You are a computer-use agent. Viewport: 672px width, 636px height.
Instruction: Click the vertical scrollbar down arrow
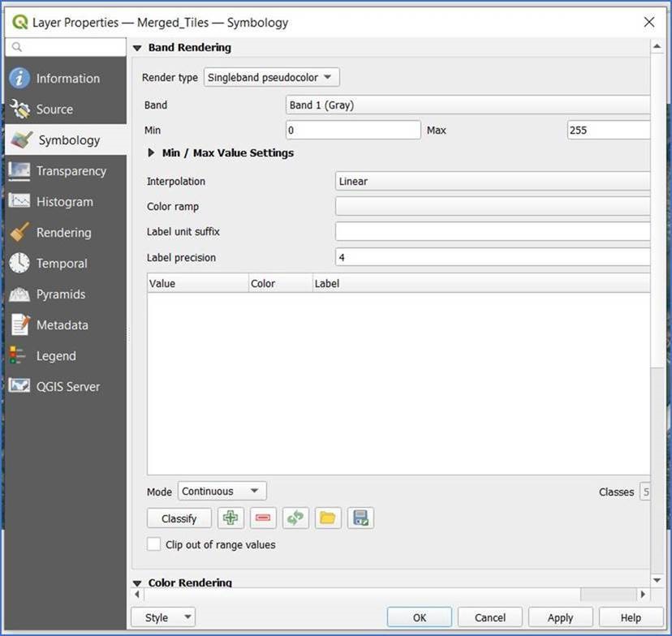[x=657, y=580]
